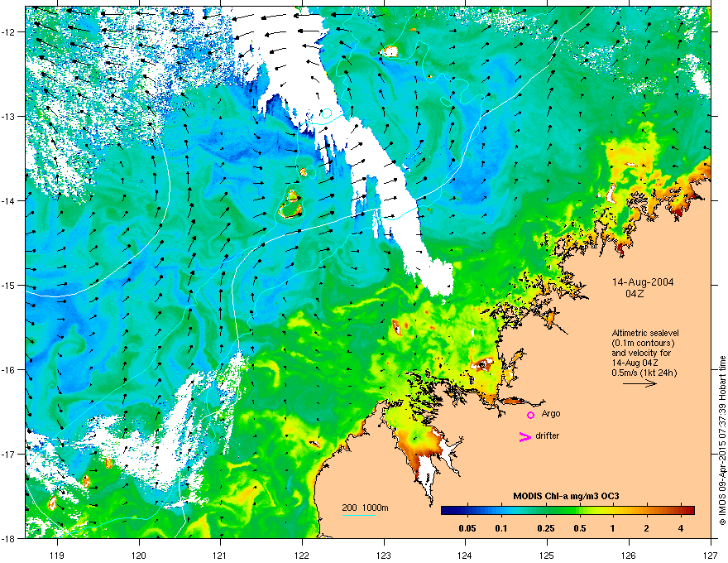Screen dimensions: 728x563
Task: Click latitude axis label "-15"
Action: pos(8,285)
